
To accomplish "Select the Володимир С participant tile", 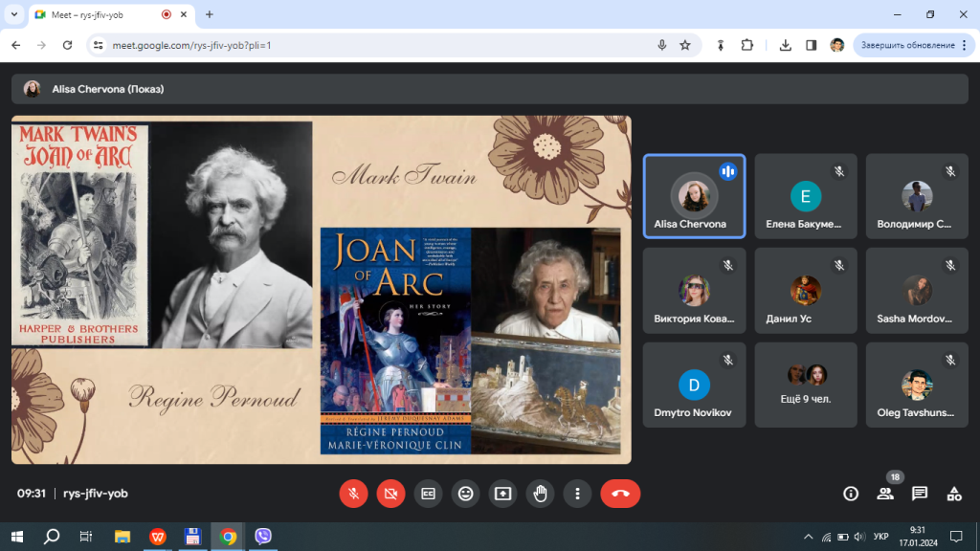I will coord(917,196).
